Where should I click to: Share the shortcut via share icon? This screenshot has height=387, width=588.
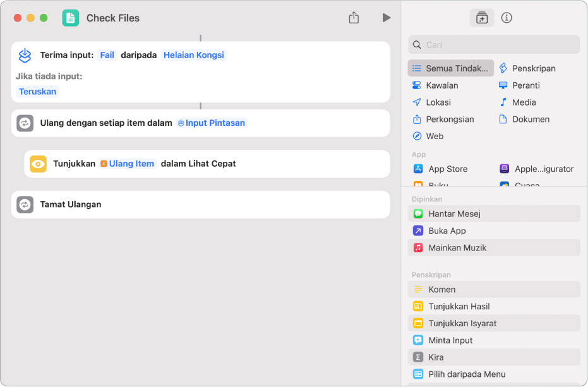pos(354,17)
